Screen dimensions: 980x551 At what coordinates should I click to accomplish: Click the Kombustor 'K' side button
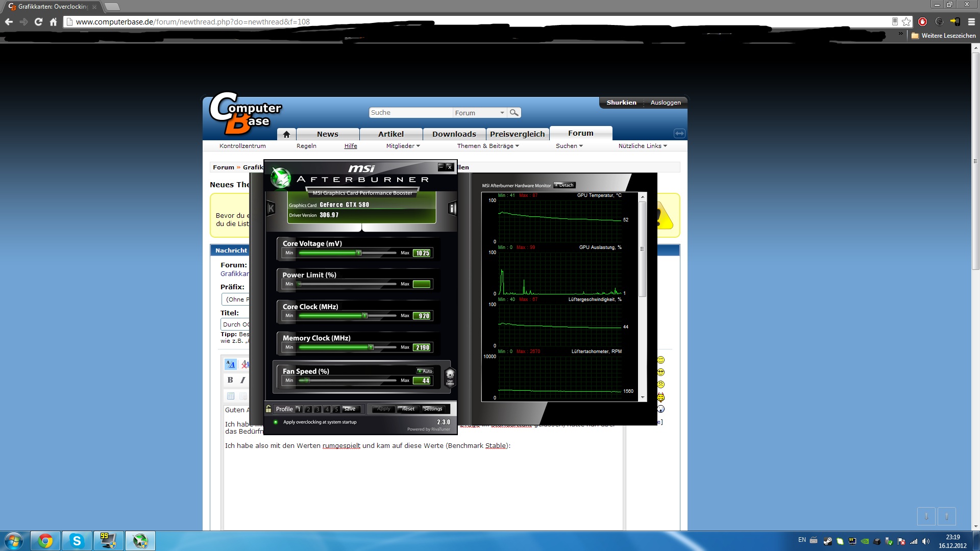[271, 208]
